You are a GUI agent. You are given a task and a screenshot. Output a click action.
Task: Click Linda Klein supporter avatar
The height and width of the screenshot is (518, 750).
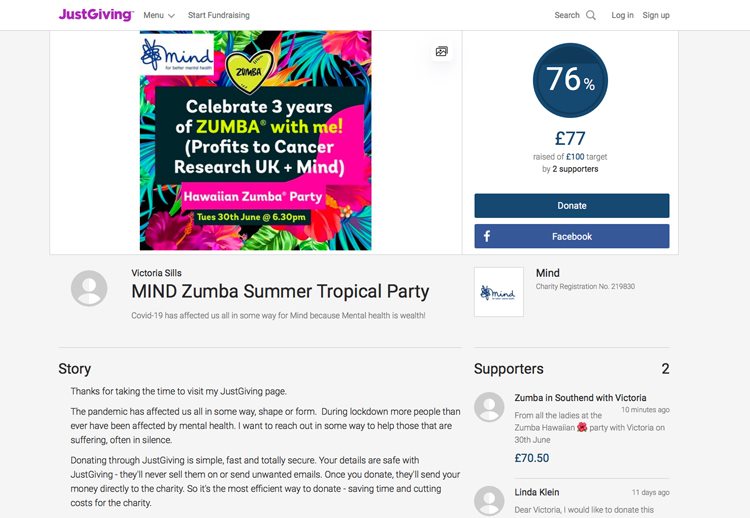point(489,501)
